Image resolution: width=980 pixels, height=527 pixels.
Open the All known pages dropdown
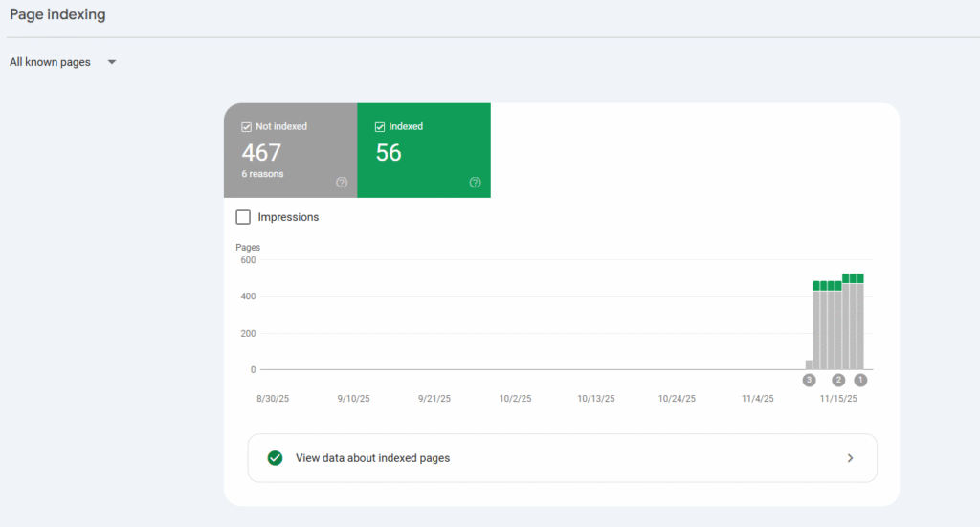pos(51,62)
